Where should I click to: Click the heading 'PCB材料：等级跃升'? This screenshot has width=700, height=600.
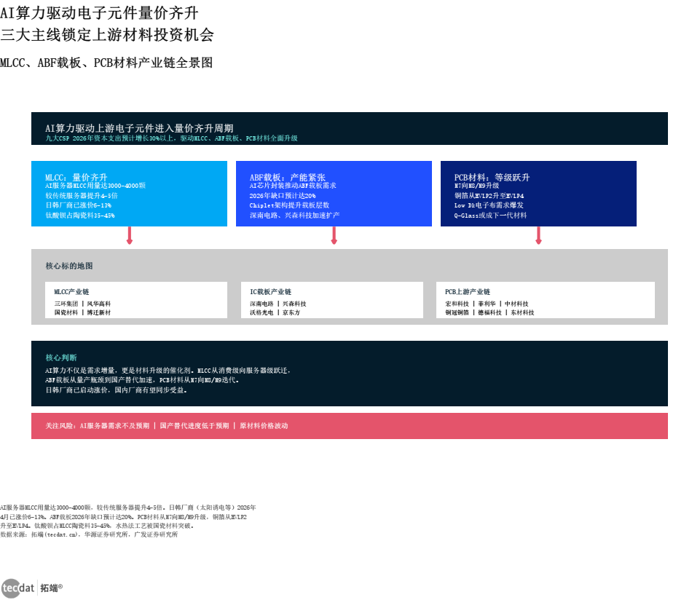tap(492, 177)
